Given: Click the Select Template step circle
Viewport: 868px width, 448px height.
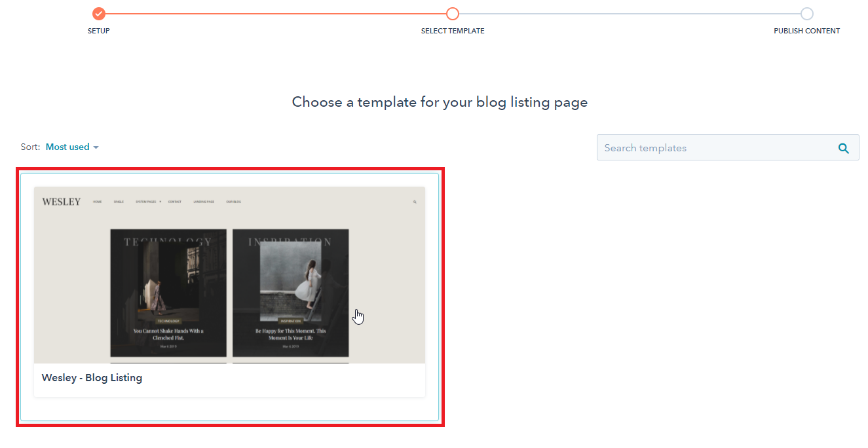Looking at the screenshot, I should click(453, 14).
